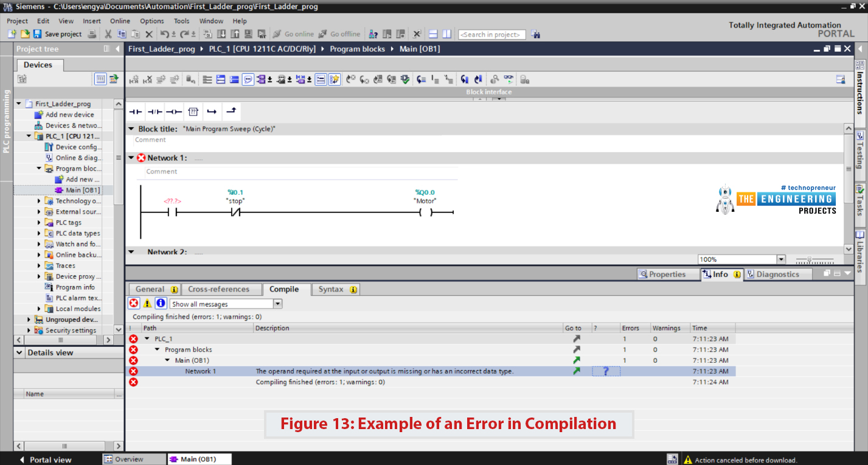This screenshot has width=868, height=465.
Task: Click the Search in project field
Action: click(x=491, y=35)
